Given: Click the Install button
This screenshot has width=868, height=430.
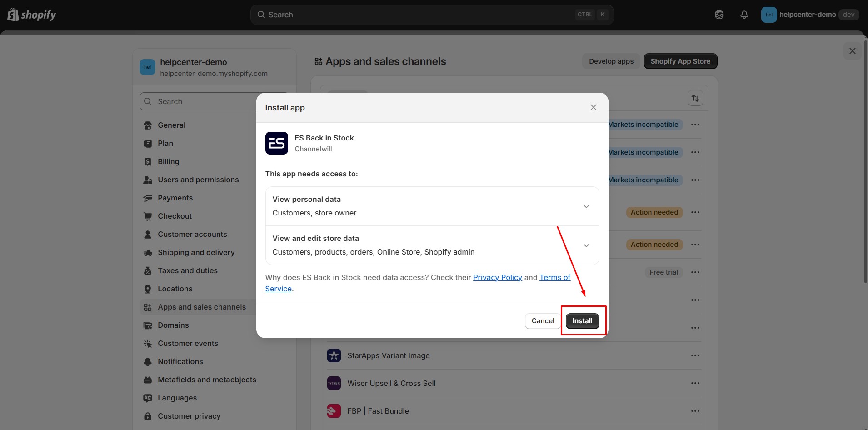Looking at the screenshot, I should tap(582, 321).
